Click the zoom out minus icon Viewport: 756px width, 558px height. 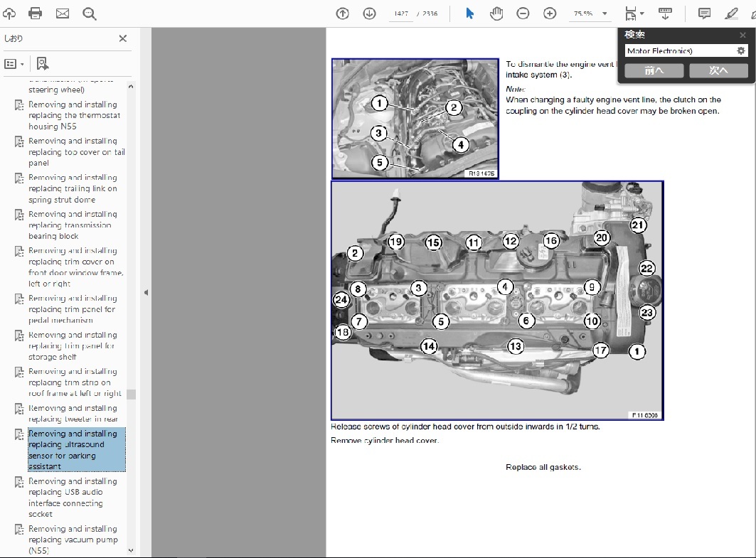pyautogui.click(x=523, y=14)
